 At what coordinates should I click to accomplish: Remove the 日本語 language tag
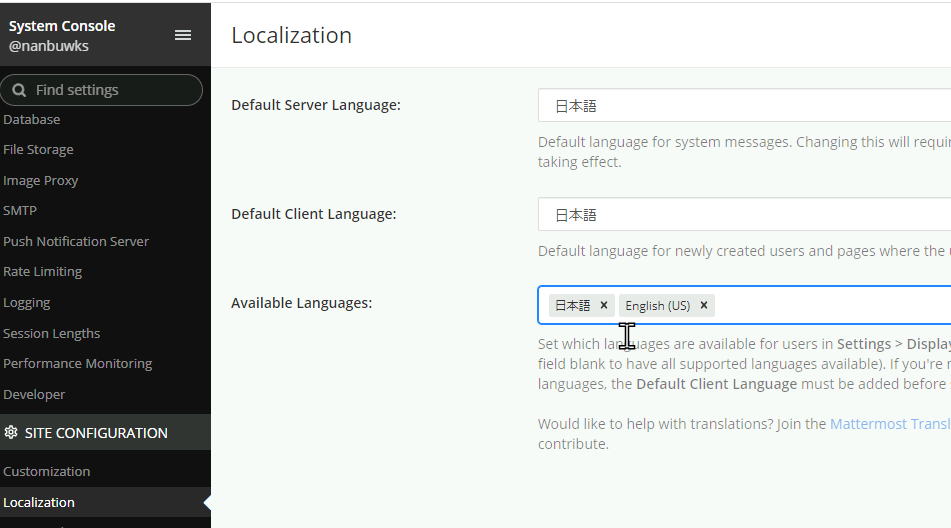(x=603, y=305)
